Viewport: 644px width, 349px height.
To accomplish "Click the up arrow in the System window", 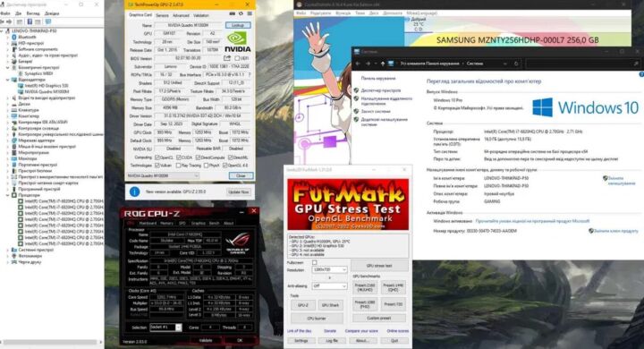I will point(383,64).
